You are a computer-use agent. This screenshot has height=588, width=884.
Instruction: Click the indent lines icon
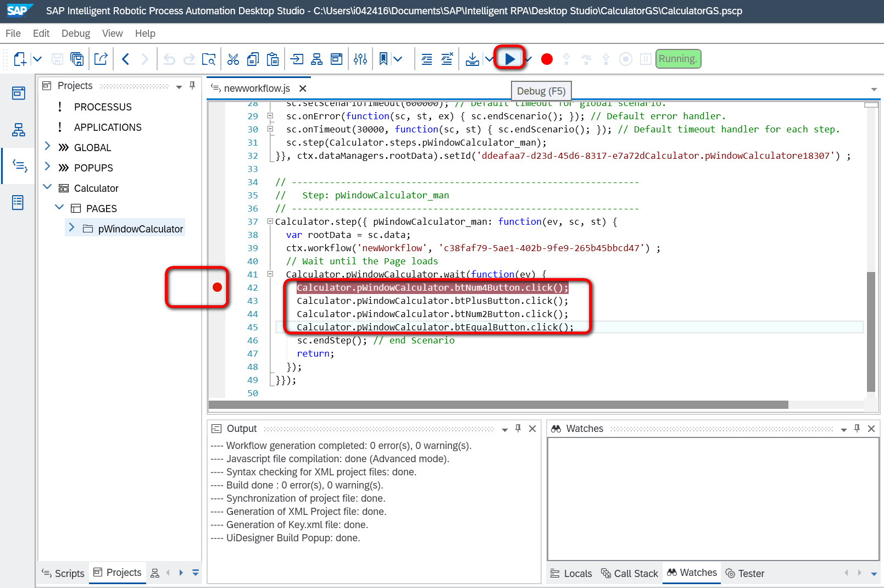[x=427, y=59]
